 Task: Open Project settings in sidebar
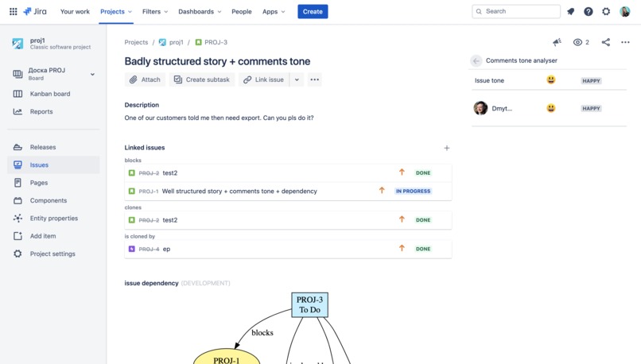[53, 254]
